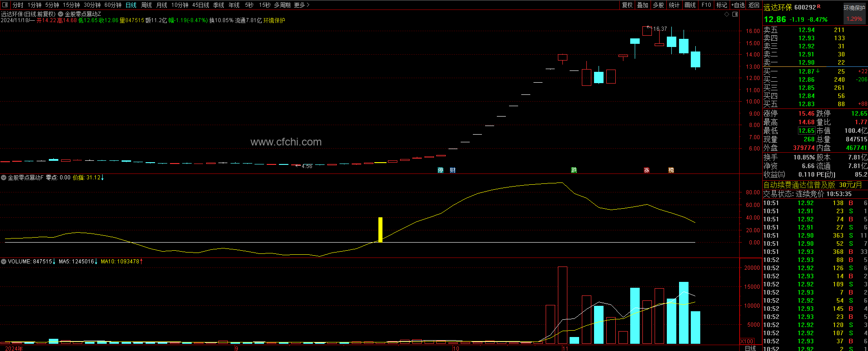Expand the 更多 periods menu
Viewport: 868px width, 351px height.
coord(302,5)
